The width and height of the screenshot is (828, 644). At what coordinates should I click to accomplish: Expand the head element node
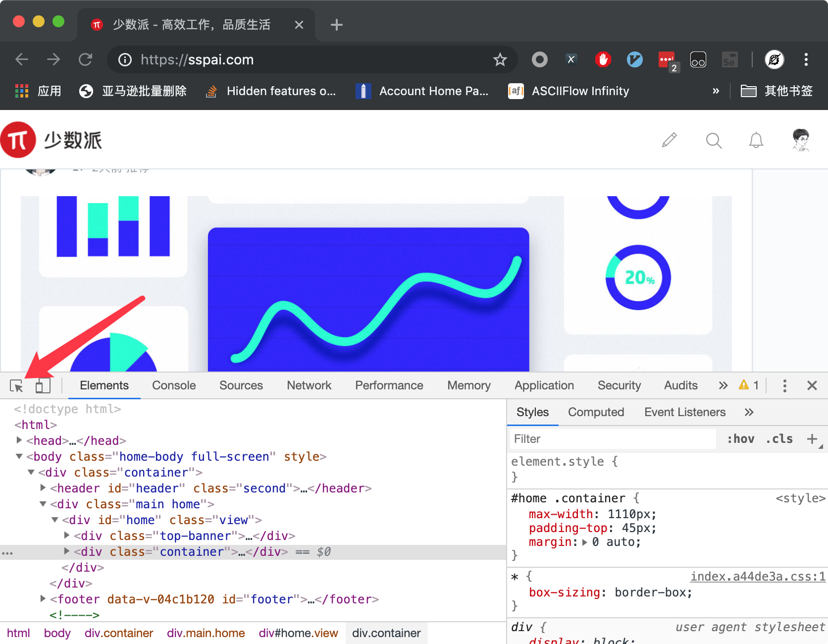[x=19, y=440]
